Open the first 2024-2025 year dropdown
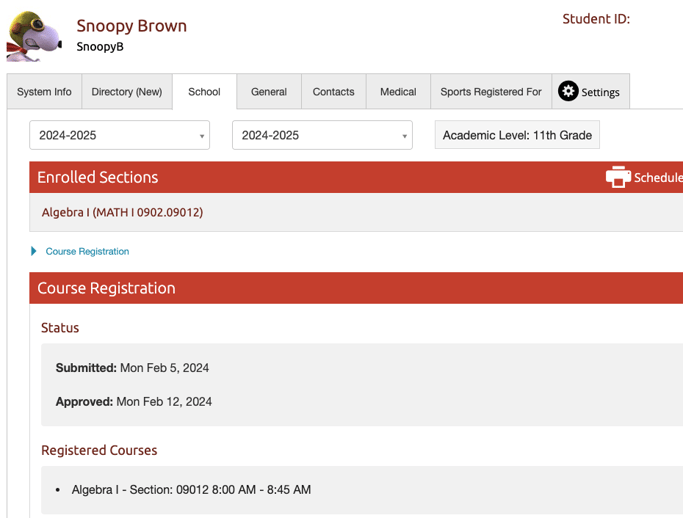This screenshot has height=518, width=683. (119, 135)
